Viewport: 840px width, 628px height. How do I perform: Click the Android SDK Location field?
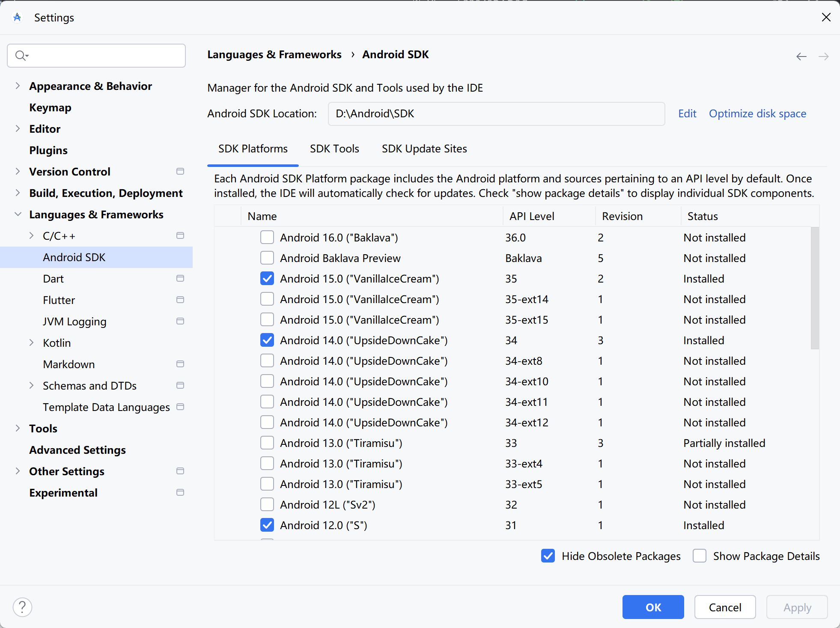coord(496,114)
